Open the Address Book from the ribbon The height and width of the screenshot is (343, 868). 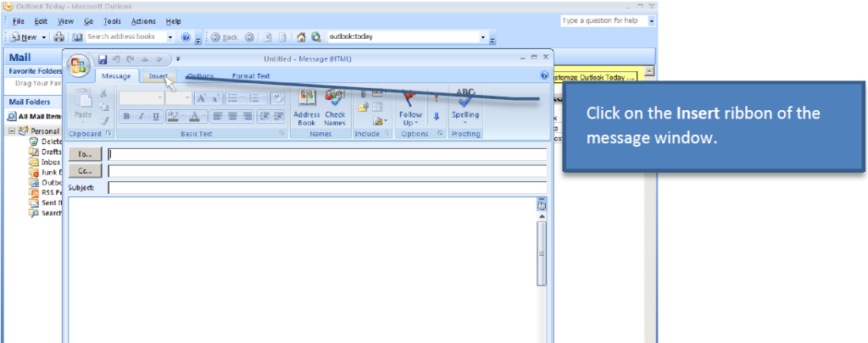click(x=307, y=108)
